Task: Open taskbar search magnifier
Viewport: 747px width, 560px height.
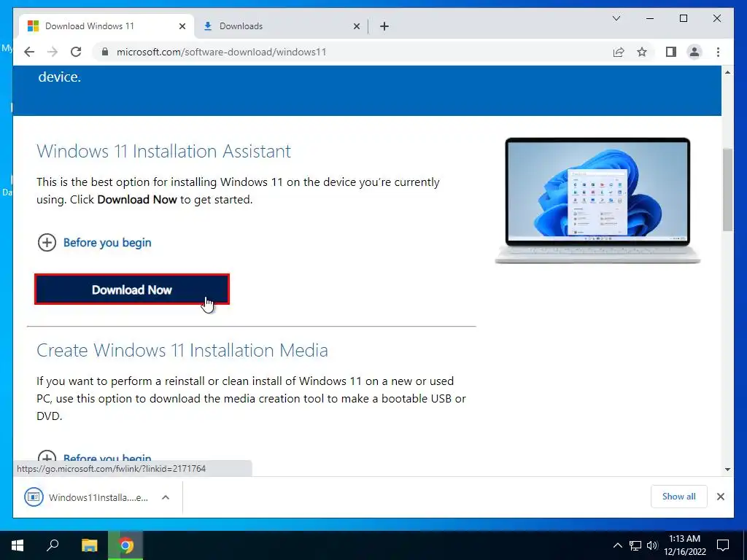Action: tap(53, 545)
